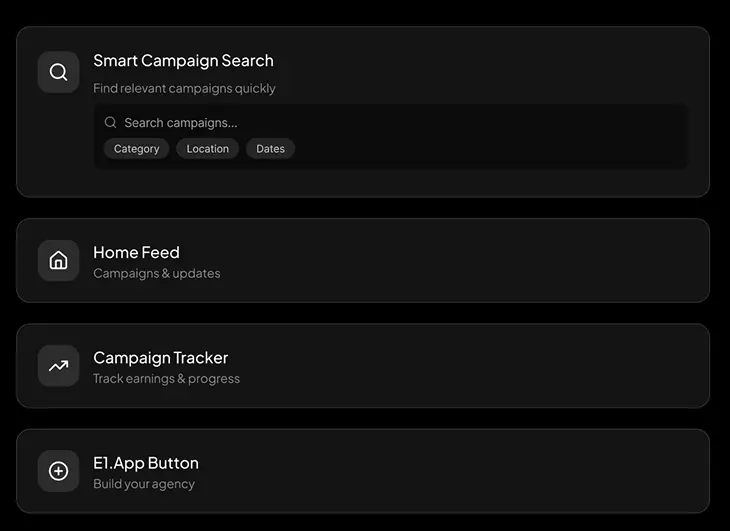The height and width of the screenshot is (531, 730).
Task: Expand the Location filter chip
Action: (x=207, y=149)
